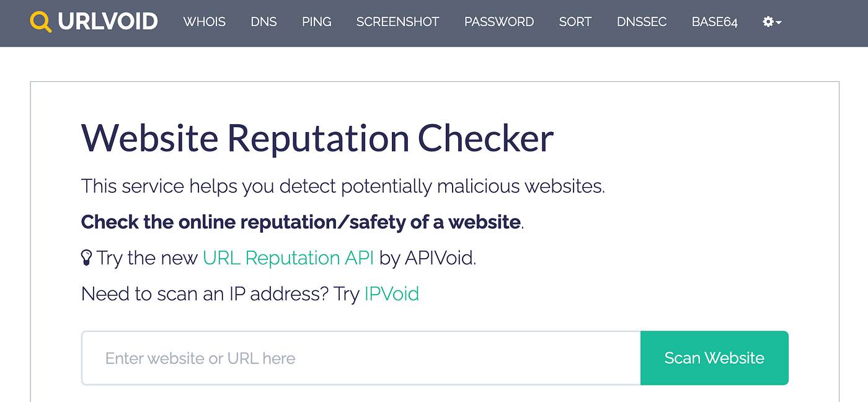Open the BASE64 tool
868x402 pixels.
click(715, 22)
